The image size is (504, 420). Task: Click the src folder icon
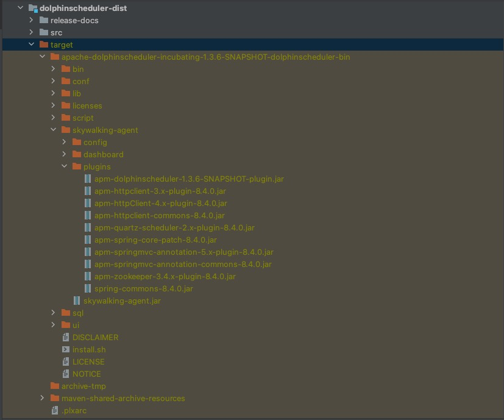pos(44,32)
